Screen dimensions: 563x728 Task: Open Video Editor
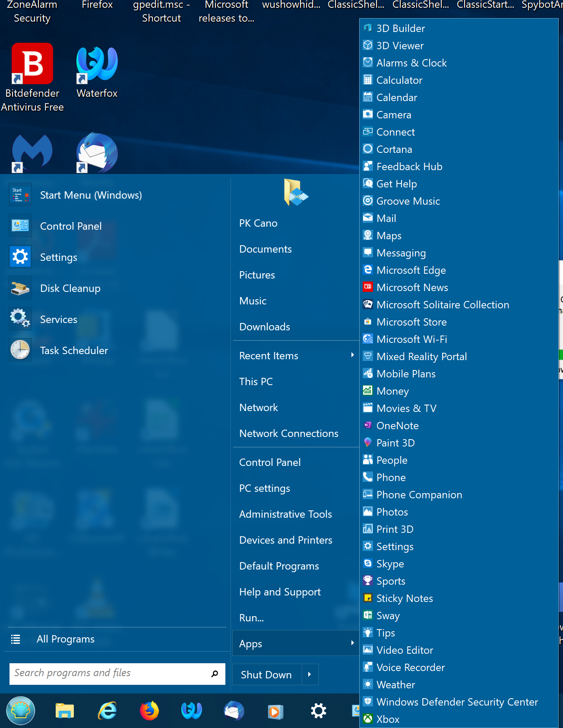point(459,650)
